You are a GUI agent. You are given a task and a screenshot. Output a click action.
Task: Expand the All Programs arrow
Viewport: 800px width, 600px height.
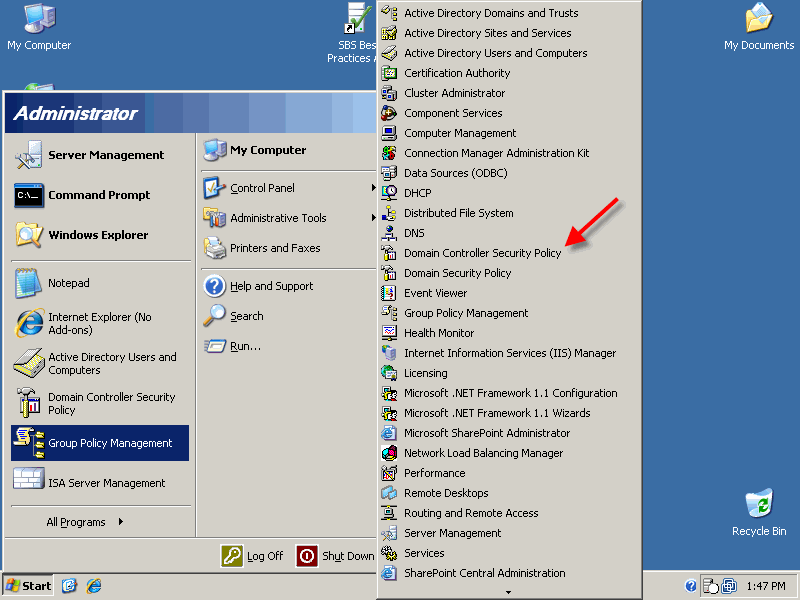point(120,521)
